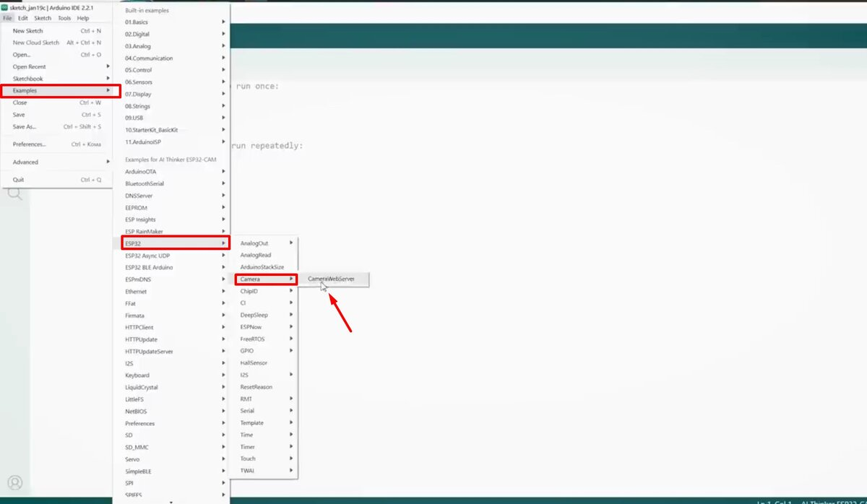Image resolution: width=867 pixels, height=504 pixels.
Task: Select ArduinoStackSize example
Action: (x=264, y=267)
